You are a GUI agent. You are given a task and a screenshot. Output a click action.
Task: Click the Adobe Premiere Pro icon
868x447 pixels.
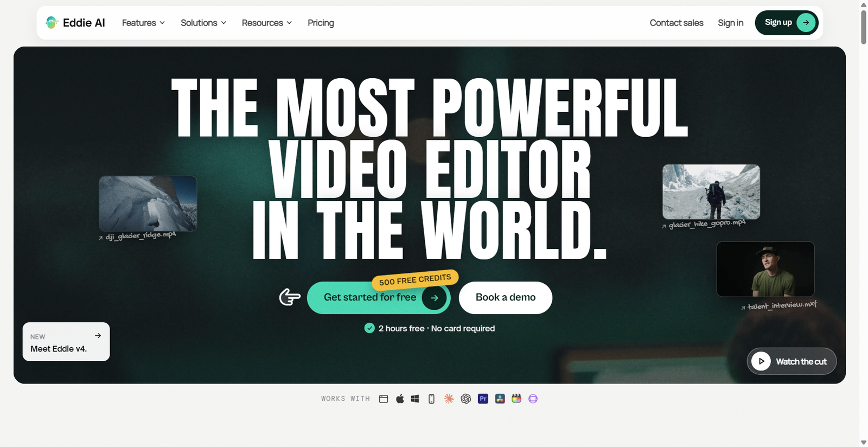[x=483, y=399]
